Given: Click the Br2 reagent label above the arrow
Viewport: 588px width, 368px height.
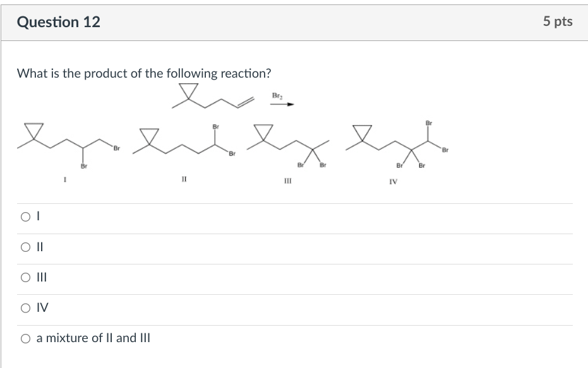Looking at the screenshot, I should (277, 95).
